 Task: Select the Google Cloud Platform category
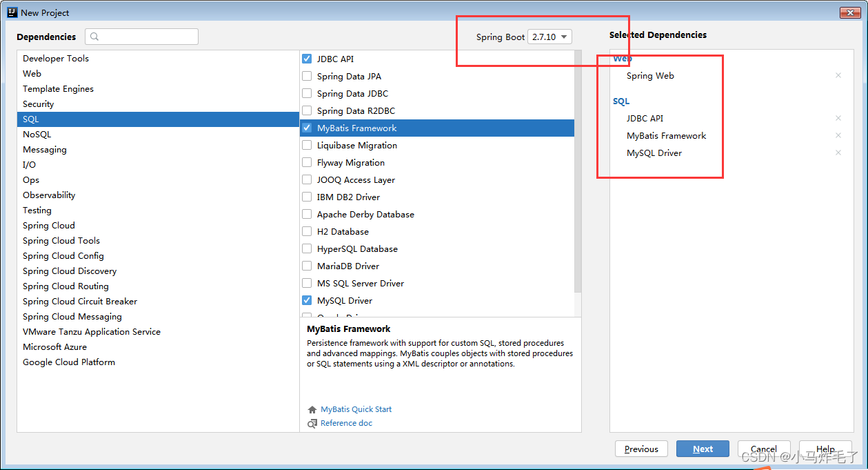pyautogui.click(x=158, y=362)
